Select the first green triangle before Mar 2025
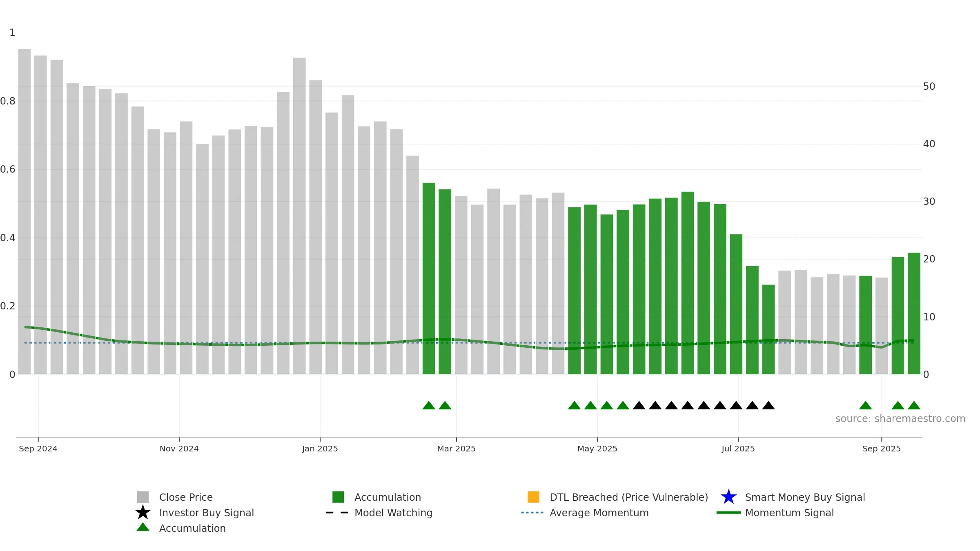 point(429,406)
